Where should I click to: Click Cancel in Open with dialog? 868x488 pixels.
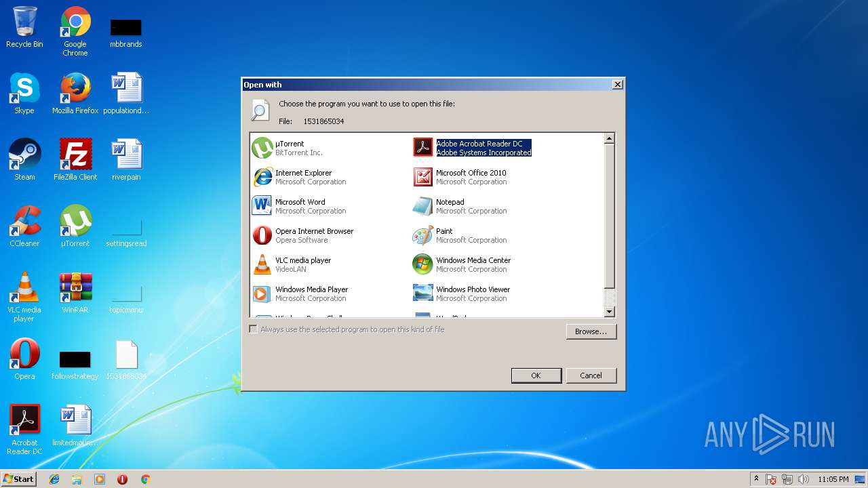591,375
